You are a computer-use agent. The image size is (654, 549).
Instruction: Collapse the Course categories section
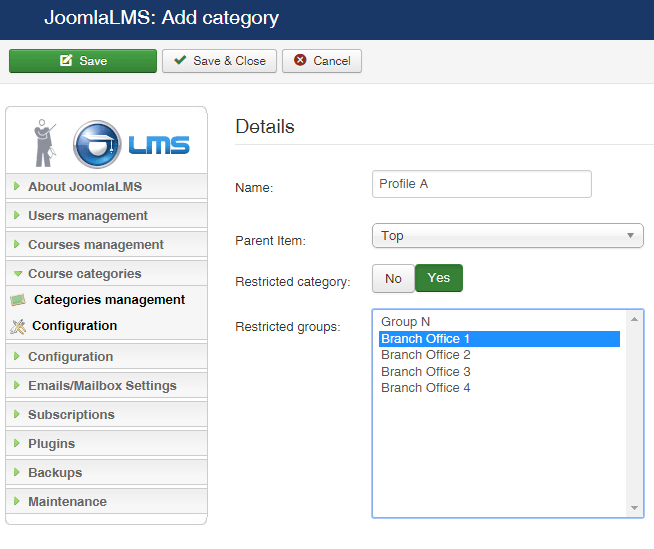[84, 274]
